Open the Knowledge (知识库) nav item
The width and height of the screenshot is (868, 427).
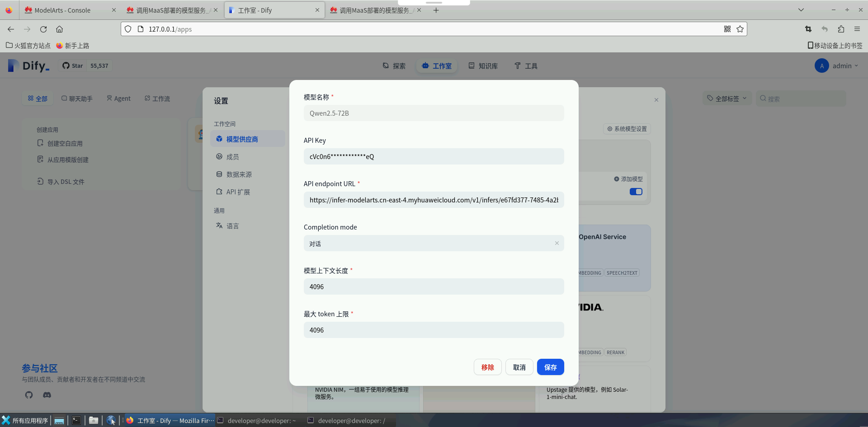[x=483, y=66]
